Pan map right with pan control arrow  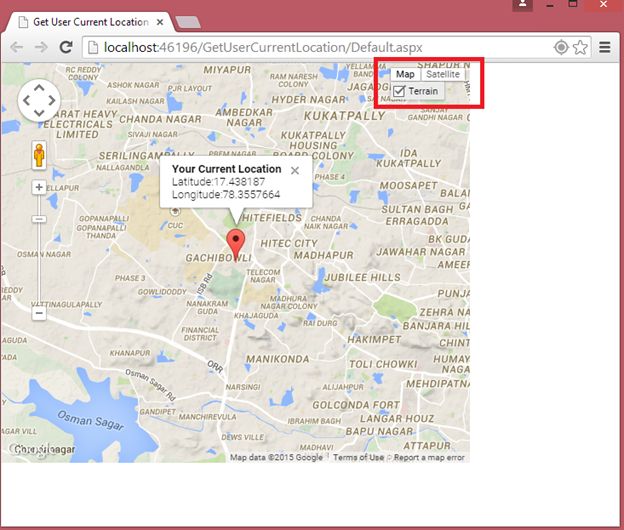coord(52,100)
